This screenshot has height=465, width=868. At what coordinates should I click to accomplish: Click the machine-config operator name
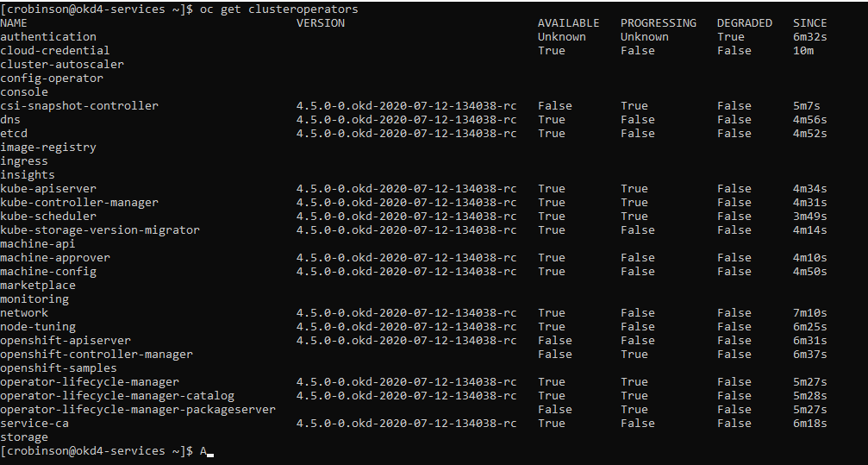click(48, 272)
